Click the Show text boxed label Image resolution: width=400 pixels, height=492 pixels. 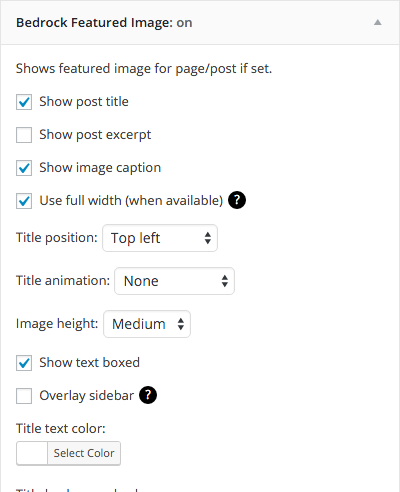coord(89,362)
